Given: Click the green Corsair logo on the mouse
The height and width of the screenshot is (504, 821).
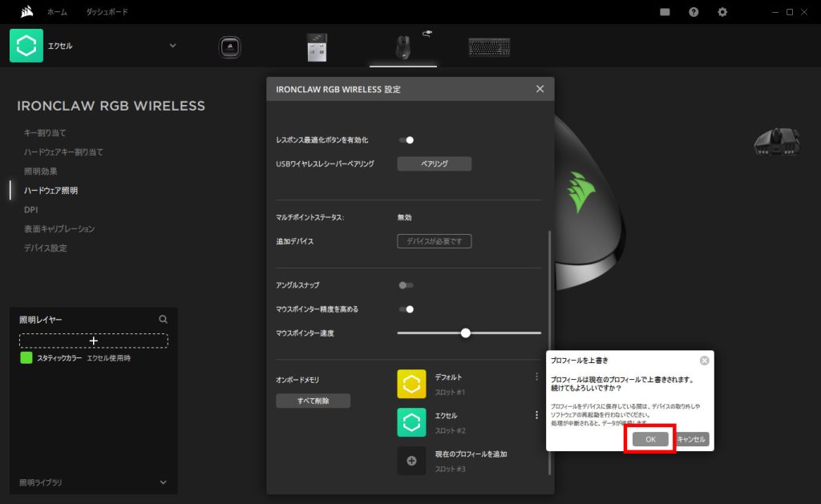Looking at the screenshot, I should 582,192.
